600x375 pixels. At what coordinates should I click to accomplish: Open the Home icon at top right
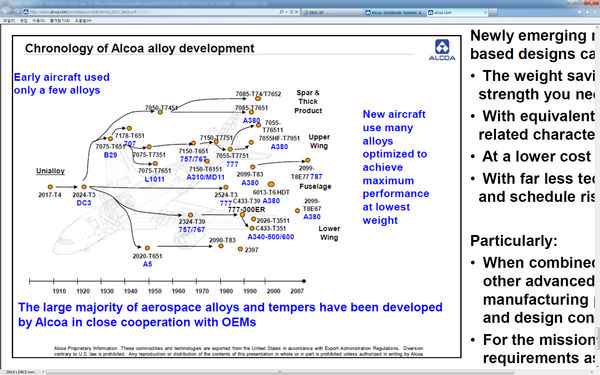[x=579, y=12]
